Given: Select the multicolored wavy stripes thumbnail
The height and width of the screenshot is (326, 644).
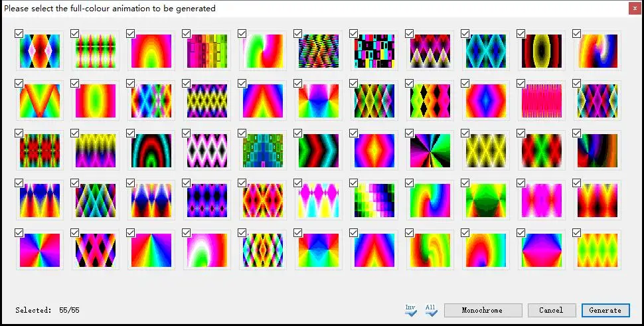Looking at the screenshot, I should click(319, 51).
